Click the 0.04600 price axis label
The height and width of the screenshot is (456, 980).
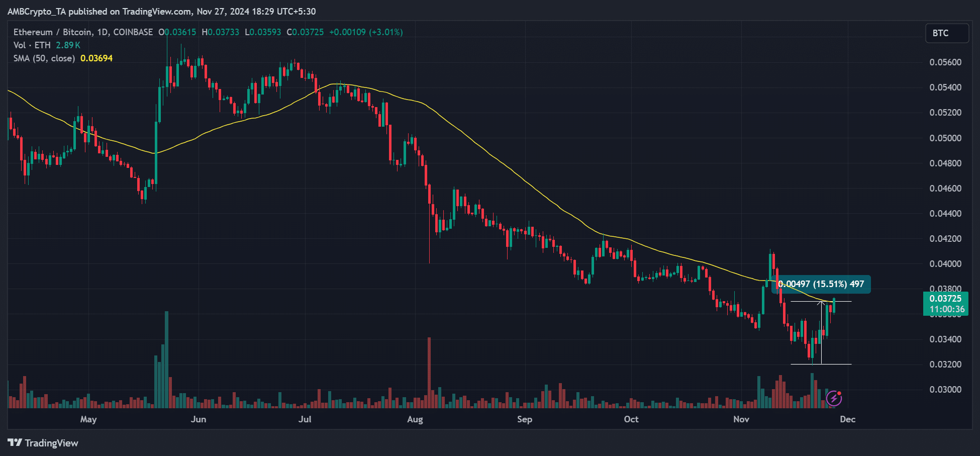pos(945,189)
